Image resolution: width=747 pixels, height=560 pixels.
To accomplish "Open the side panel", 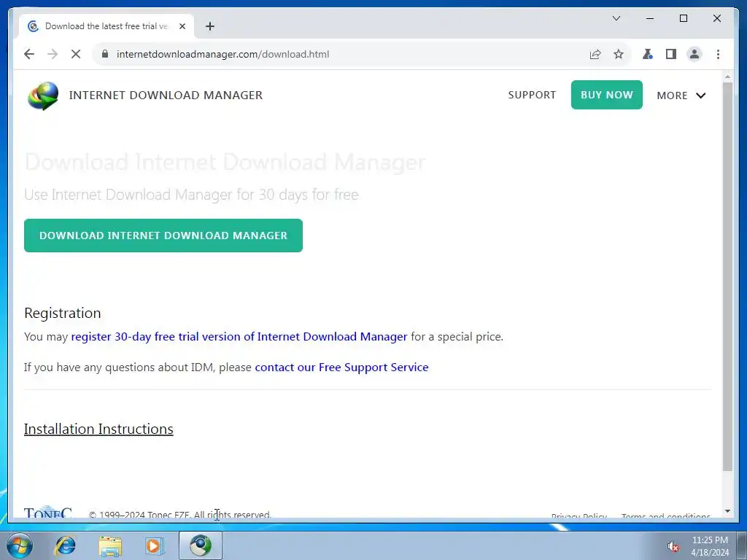I will coord(671,54).
